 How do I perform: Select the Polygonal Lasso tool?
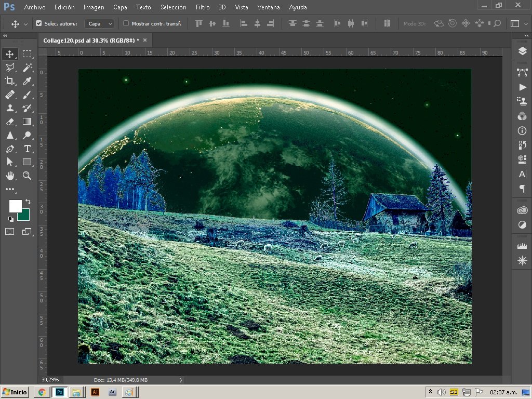9,67
